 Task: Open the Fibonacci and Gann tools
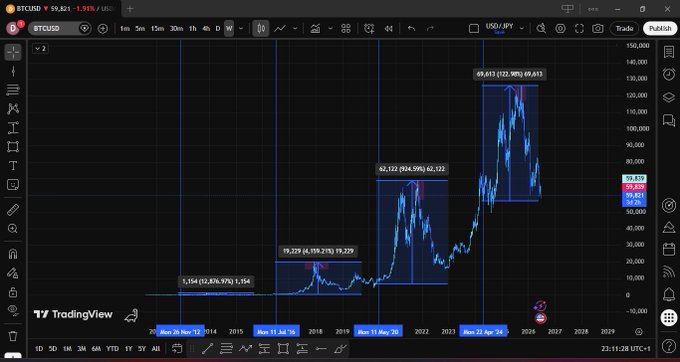coord(13,90)
